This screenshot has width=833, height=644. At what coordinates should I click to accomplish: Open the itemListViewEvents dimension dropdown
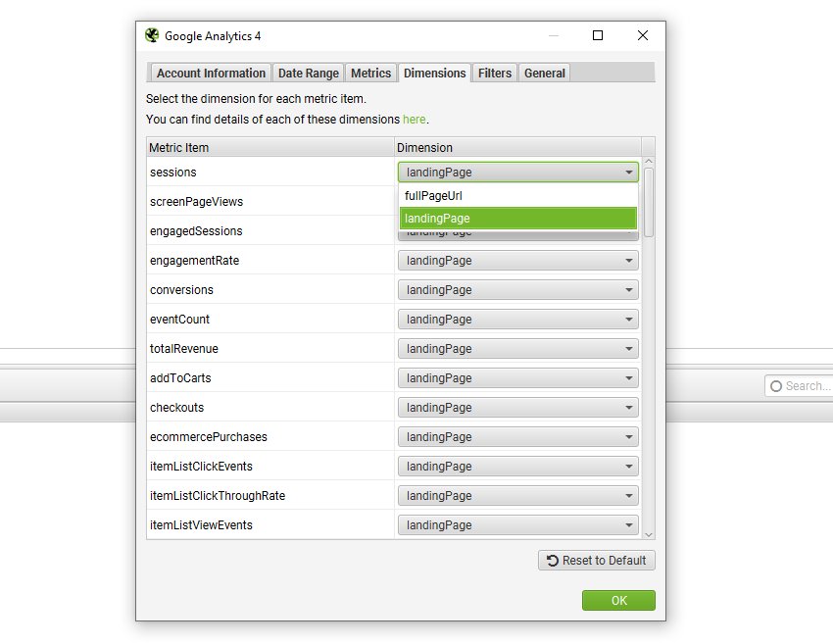(x=518, y=525)
